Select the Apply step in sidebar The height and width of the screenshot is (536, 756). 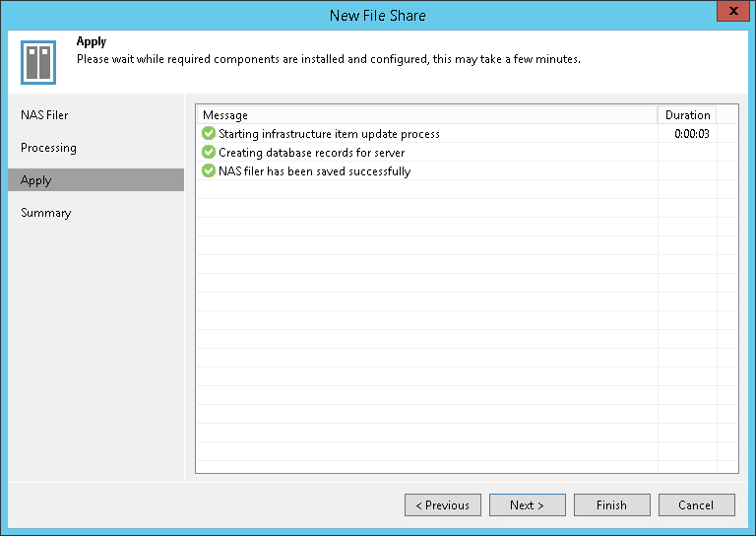pos(36,180)
